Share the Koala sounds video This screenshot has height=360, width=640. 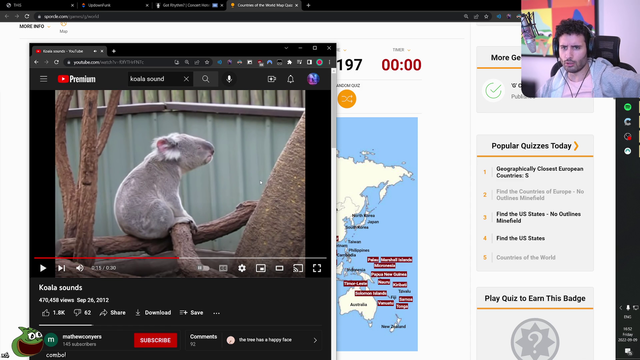point(113,313)
